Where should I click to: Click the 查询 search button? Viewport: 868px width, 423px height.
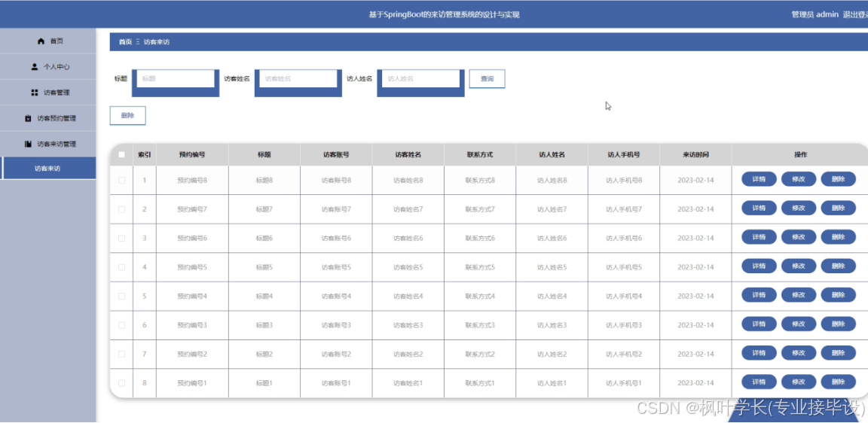coord(487,78)
